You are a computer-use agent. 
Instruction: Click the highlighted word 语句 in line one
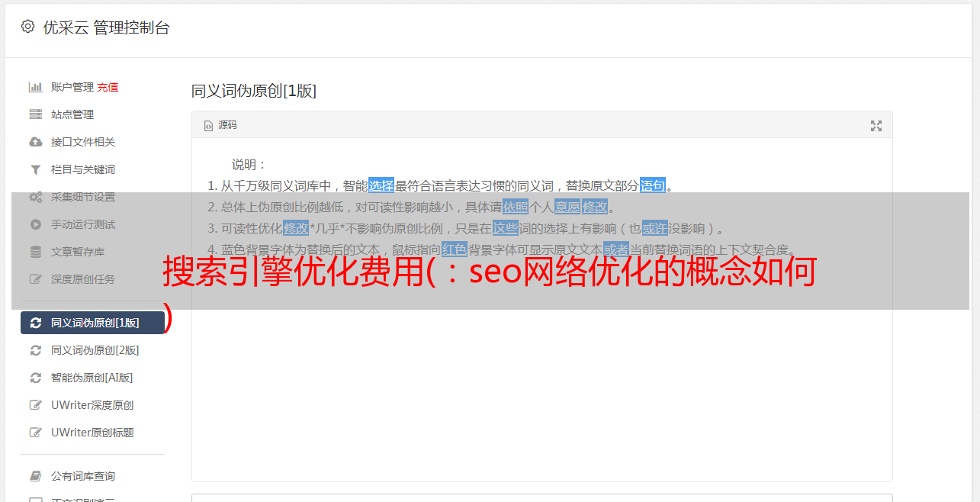tap(653, 185)
